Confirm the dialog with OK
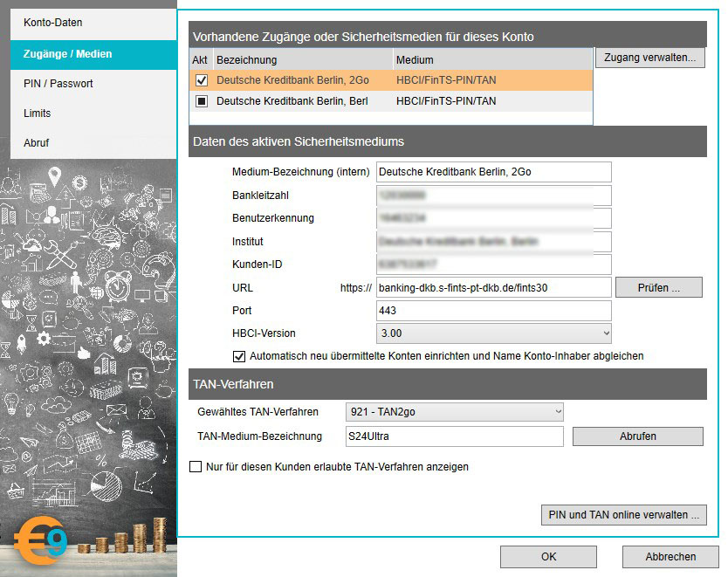 coord(548,557)
